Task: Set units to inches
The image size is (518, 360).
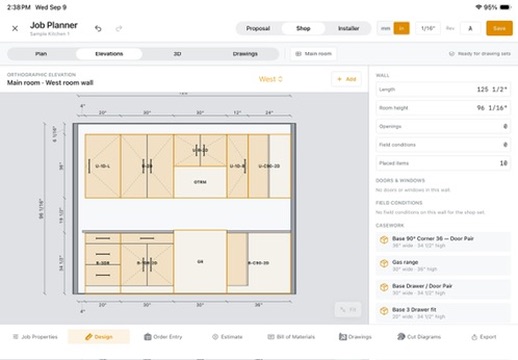Action: 401,28
